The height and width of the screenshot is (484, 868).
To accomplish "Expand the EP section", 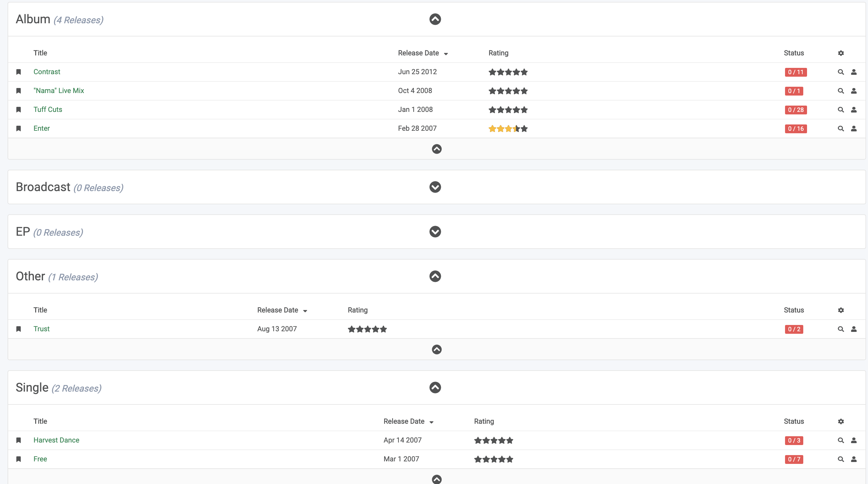I will pyautogui.click(x=435, y=232).
